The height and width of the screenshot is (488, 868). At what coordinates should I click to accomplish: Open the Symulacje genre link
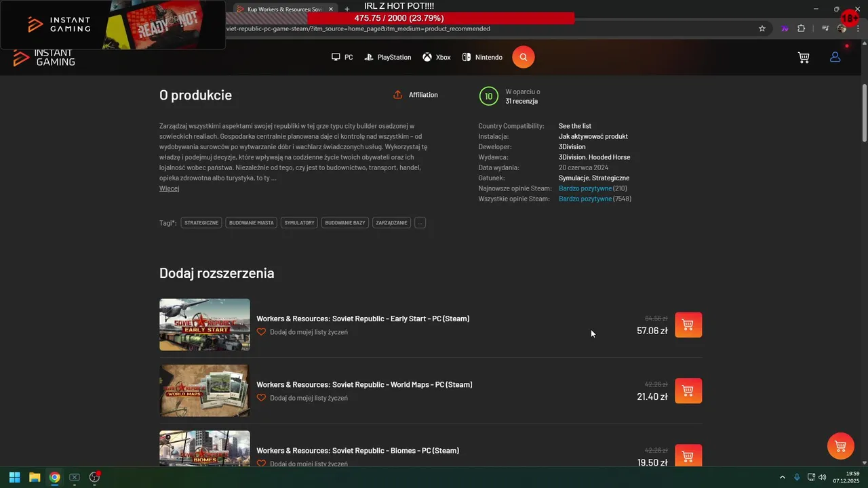[574, 178]
